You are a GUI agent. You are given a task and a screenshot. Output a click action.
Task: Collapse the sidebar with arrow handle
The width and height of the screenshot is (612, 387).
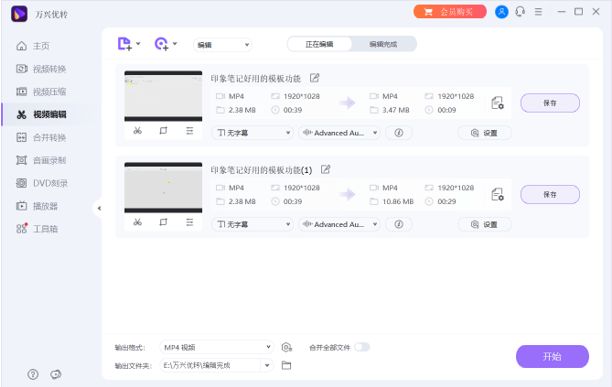[99, 208]
